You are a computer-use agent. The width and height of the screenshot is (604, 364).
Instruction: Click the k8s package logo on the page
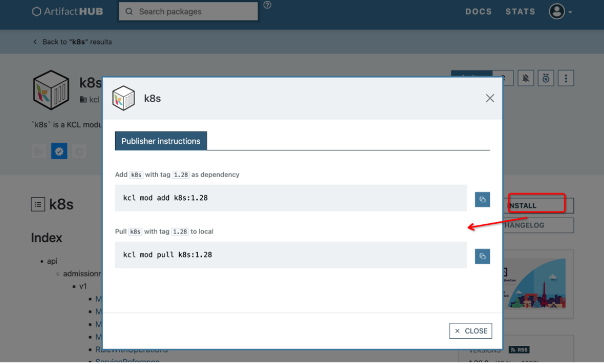pyautogui.click(x=51, y=90)
